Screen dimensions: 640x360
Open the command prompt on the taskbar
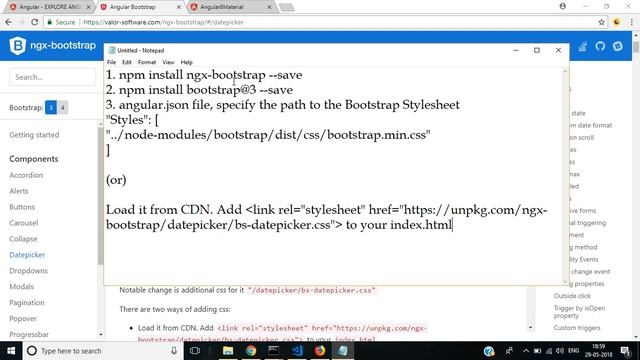[273, 351]
